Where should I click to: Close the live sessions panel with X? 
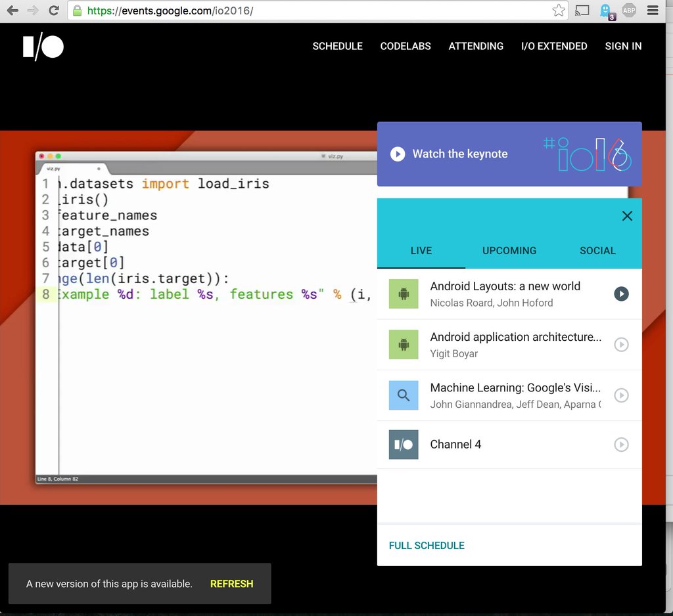(x=627, y=216)
